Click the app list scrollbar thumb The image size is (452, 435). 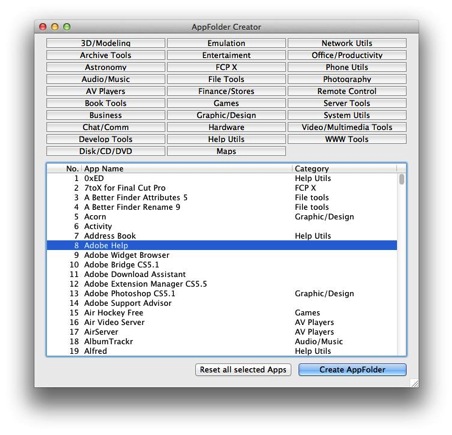402,179
